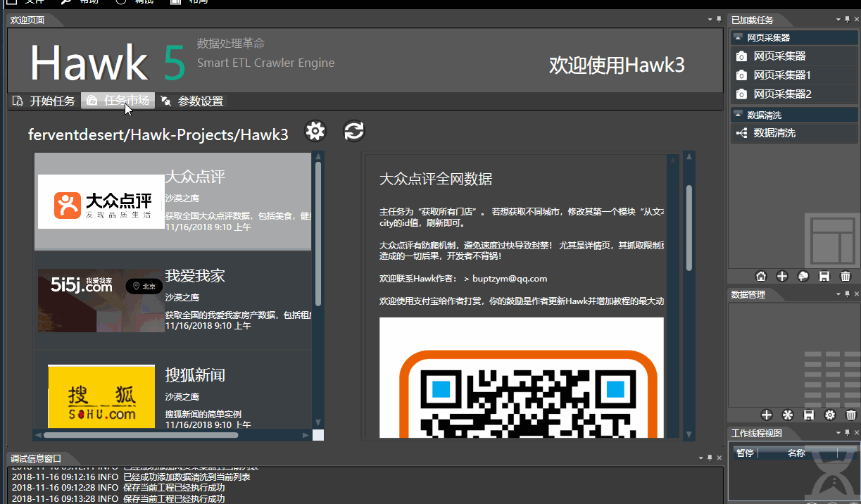The width and height of the screenshot is (861, 504).
Task: Select the 数据清洗 task item
Action: (793, 133)
